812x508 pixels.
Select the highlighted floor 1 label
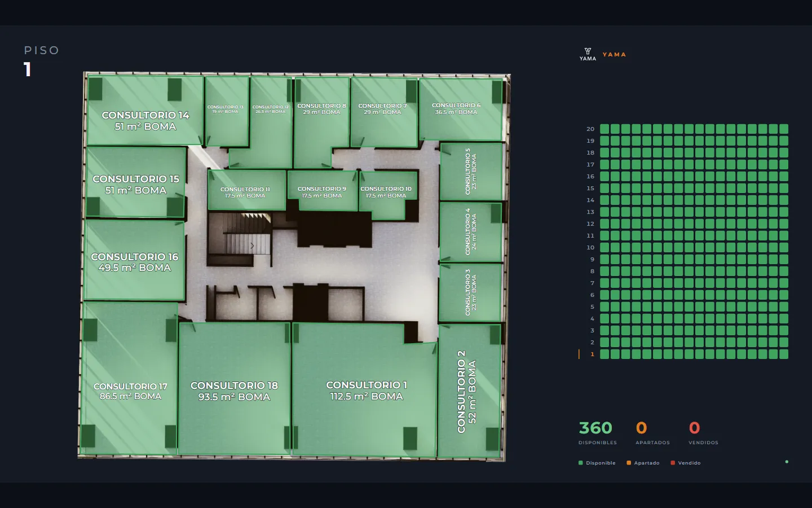[592, 354]
